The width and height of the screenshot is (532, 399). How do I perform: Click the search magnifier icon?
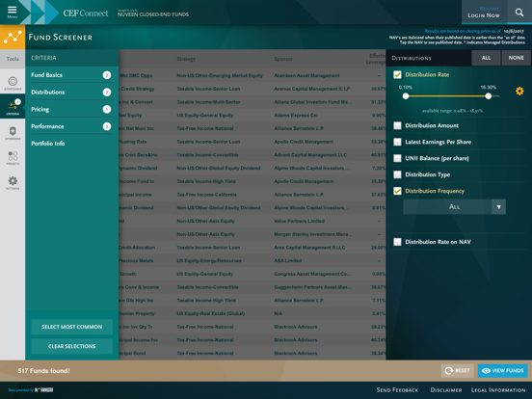click(519, 13)
